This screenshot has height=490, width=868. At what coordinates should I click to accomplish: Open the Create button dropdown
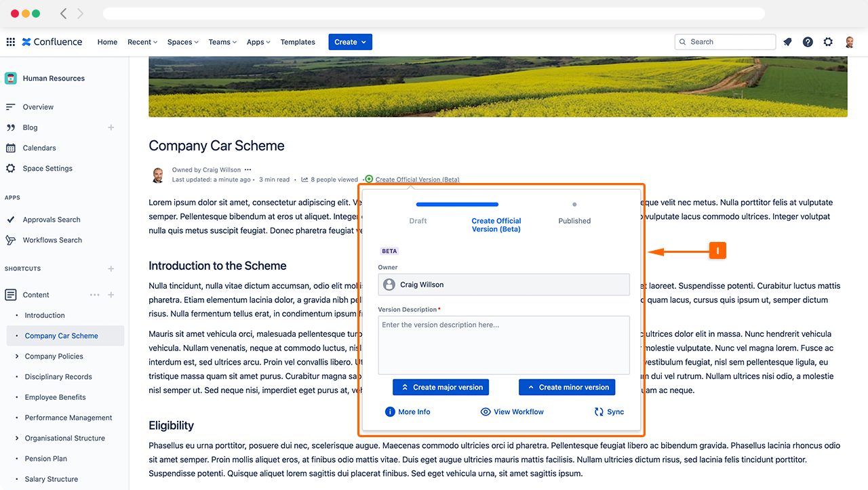coord(350,42)
